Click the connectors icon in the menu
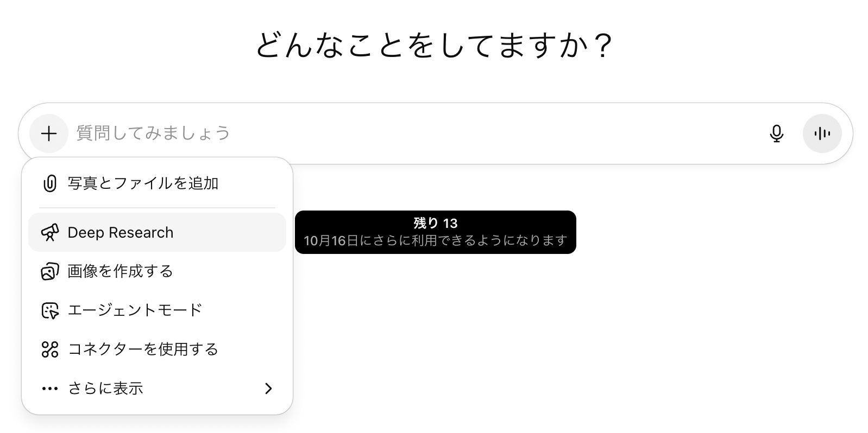The image size is (868, 433). [49, 349]
